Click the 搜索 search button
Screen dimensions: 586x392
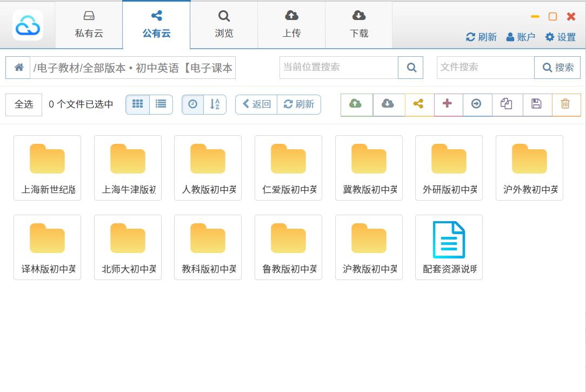tap(557, 68)
